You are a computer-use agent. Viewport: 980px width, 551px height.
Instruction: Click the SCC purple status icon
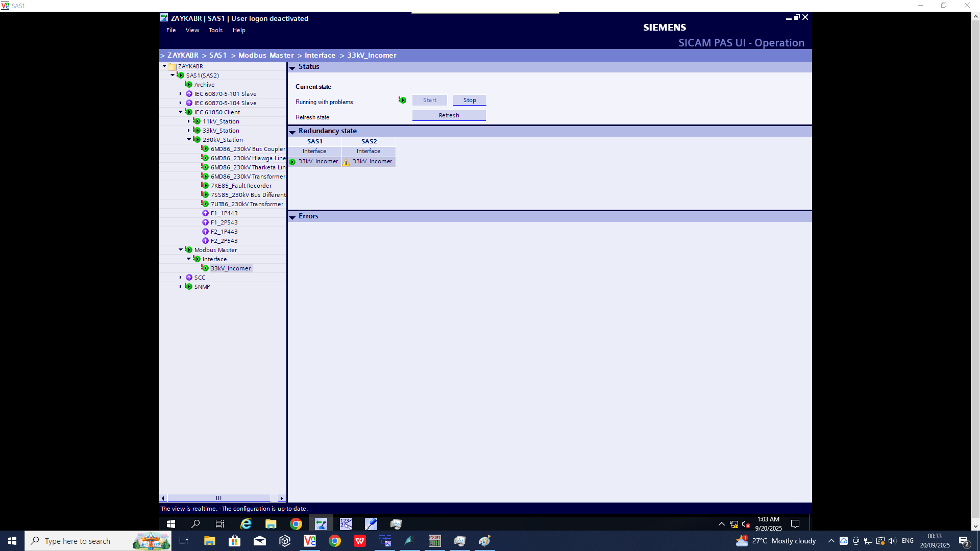coord(189,278)
